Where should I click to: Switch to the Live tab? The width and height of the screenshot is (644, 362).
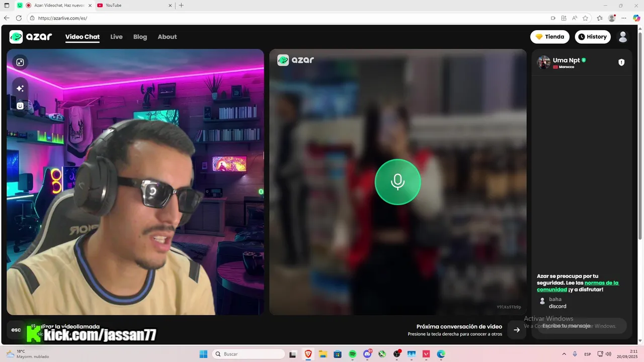pos(116,37)
